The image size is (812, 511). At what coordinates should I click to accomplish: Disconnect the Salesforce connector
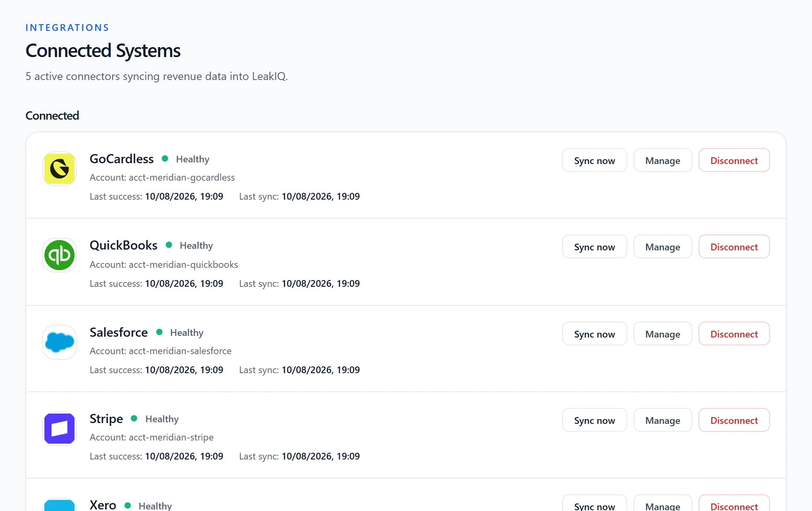pos(734,334)
